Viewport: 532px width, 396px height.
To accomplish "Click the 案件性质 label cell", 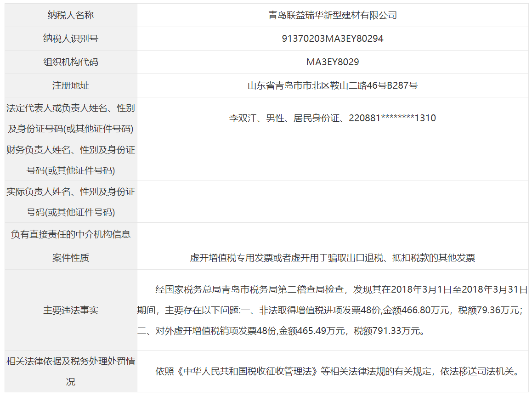I will pos(71,258).
